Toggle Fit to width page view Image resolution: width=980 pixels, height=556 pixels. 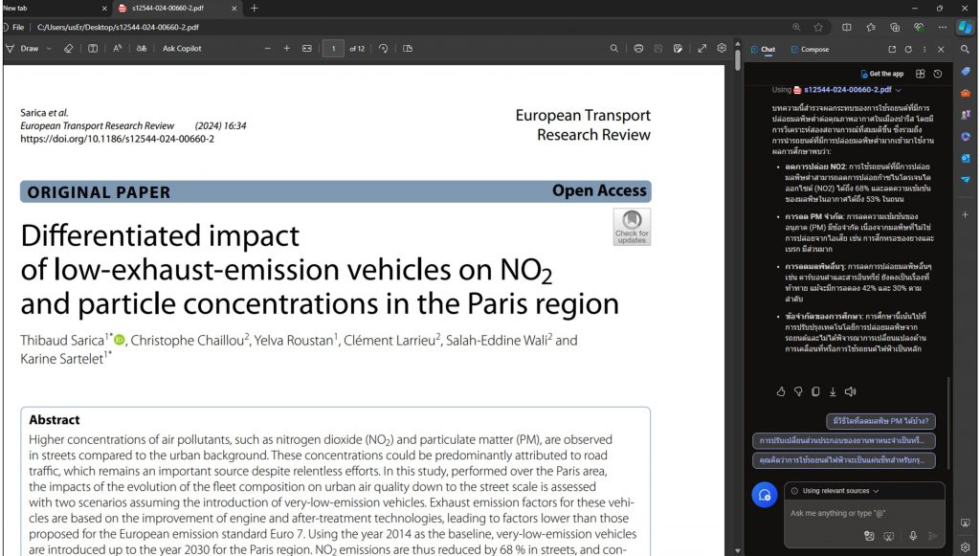307,48
